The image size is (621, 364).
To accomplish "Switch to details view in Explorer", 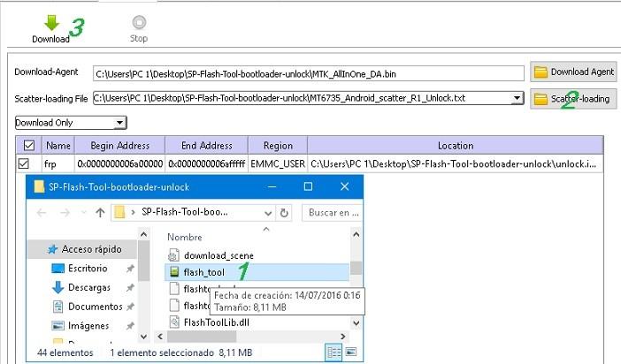I will [x=333, y=353].
